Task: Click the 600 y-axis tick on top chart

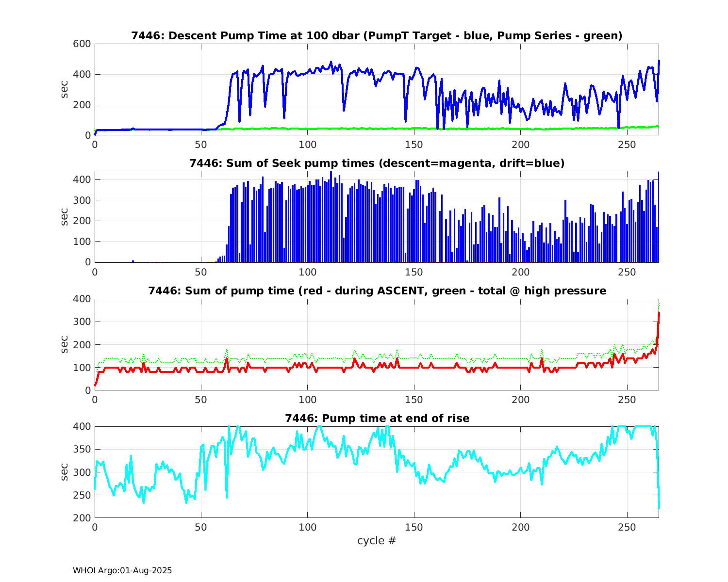Action: [82, 44]
